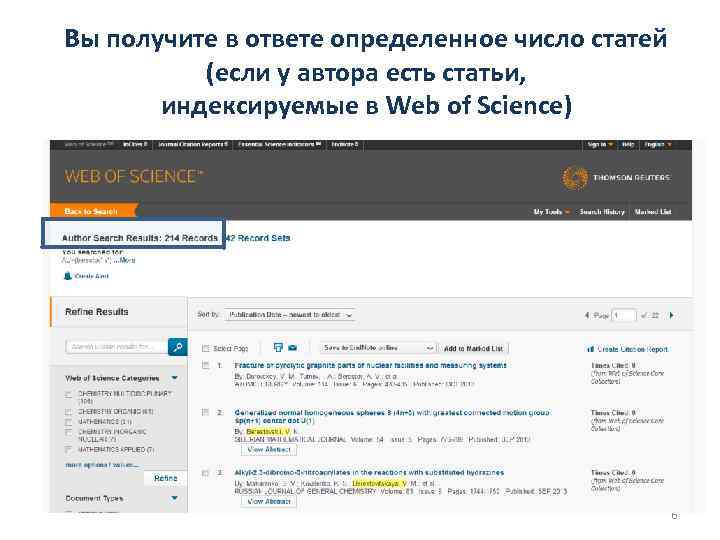Open Journal Citation Reports top link
The height and width of the screenshot is (540, 720).
click(x=193, y=145)
